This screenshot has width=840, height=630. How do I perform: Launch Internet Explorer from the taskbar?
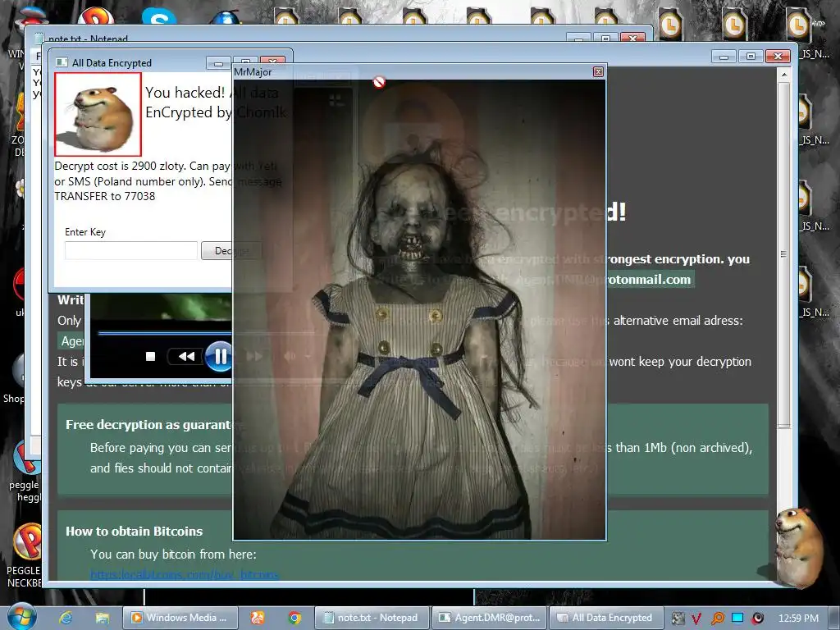click(x=66, y=618)
